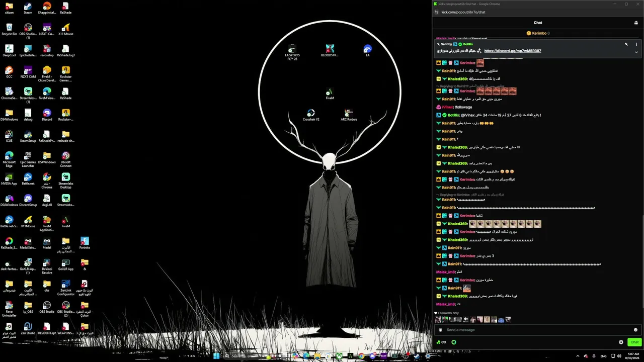Select the Discord desktop shortcut

[47, 115]
